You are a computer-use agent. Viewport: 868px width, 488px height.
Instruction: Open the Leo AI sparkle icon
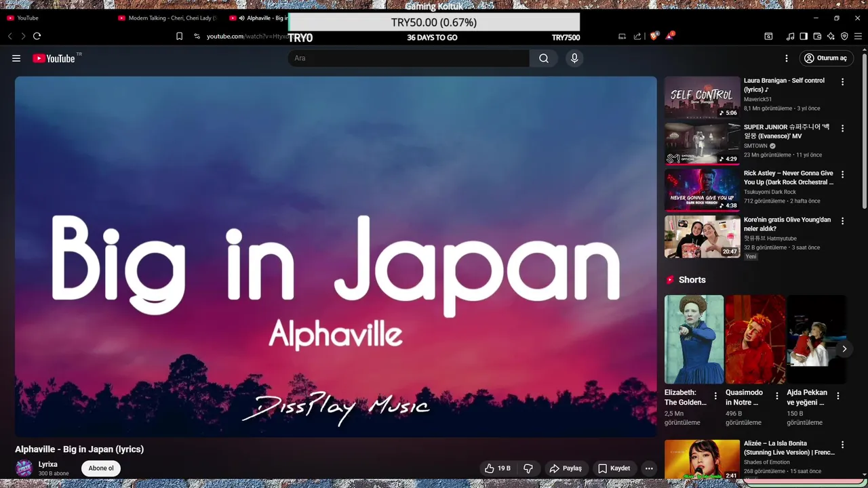(x=831, y=36)
